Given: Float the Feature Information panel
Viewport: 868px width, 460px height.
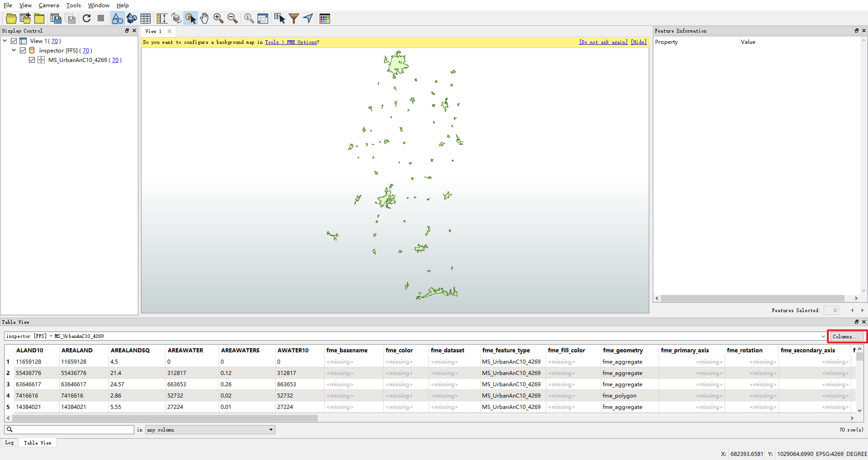Looking at the screenshot, I should click(x=857, y=31).
